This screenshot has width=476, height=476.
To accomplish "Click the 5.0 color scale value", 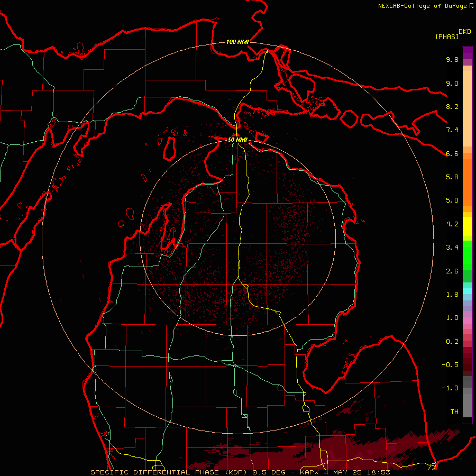I will click(452, 200).
